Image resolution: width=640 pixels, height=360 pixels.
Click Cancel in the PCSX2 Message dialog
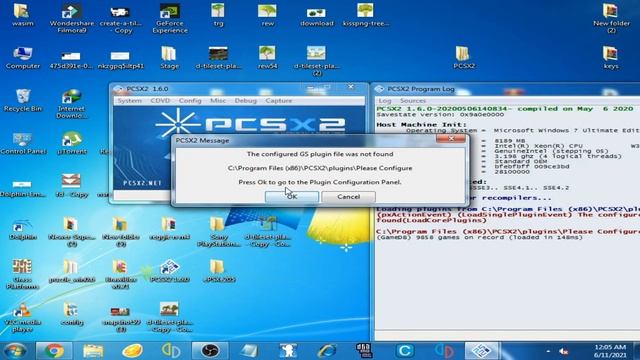pos(349,197)
